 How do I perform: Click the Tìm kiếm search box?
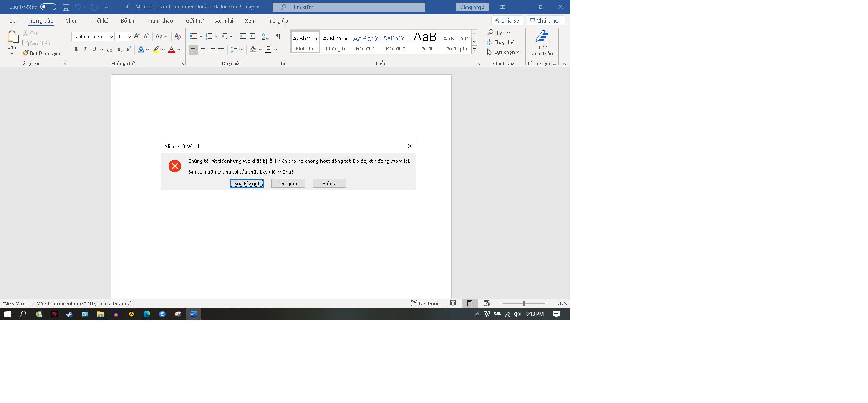(x=349, y=7)
